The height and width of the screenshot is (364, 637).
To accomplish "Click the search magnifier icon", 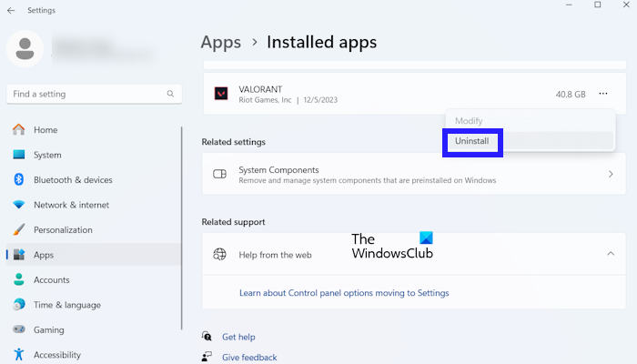I will [x=170, y=94].
